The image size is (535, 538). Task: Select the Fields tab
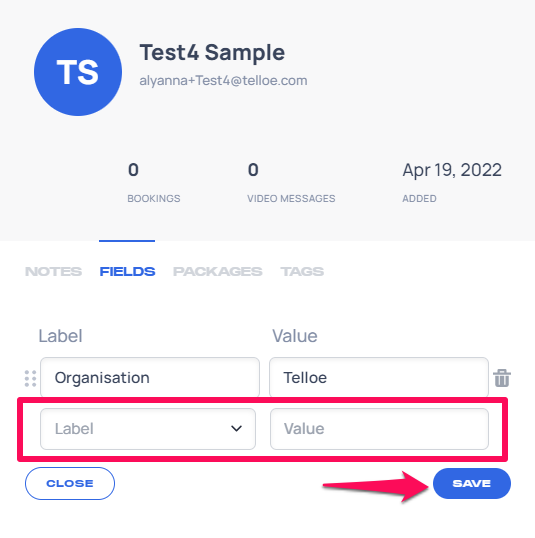[x=127, y=271]
